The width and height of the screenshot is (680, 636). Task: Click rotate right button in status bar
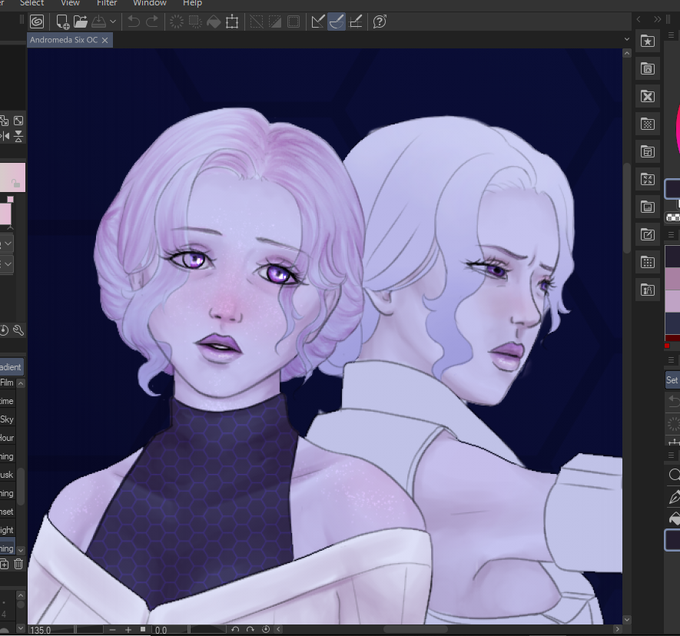250,629
